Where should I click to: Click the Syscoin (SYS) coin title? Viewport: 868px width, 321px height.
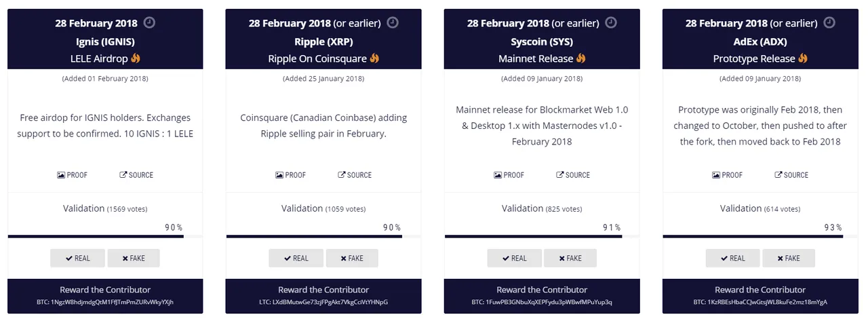[542, 41]
